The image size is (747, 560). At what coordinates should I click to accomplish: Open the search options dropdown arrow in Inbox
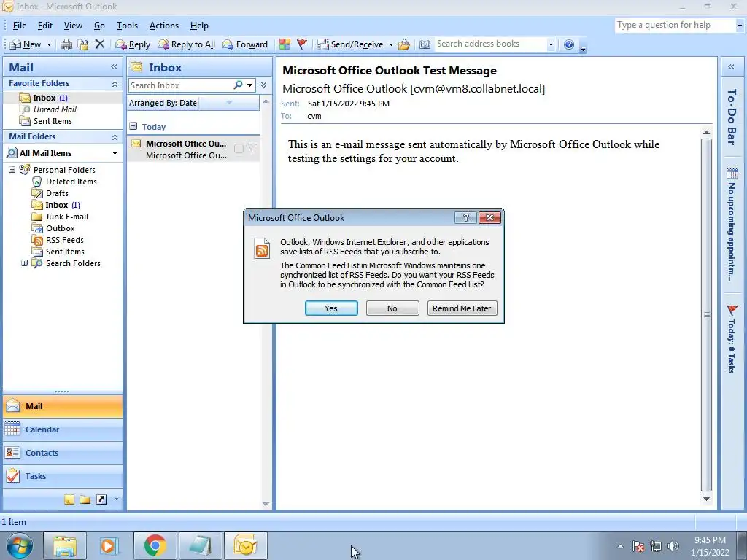click(249, 85)
